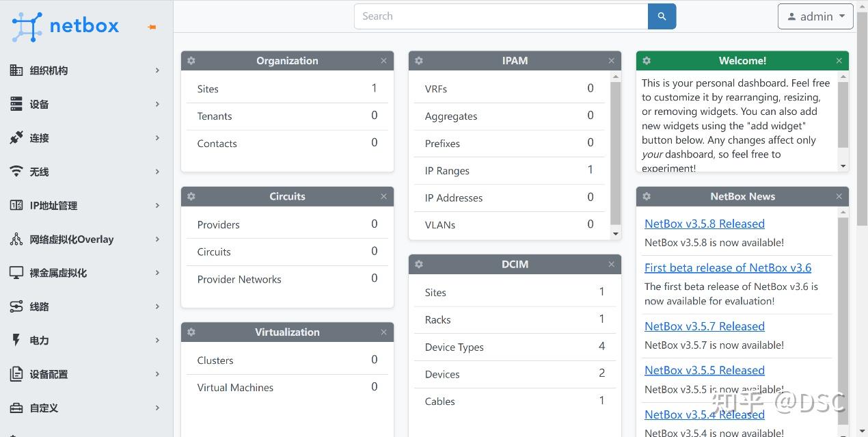Screen dimensions: 868x437
Task: Close the Circuits widget
Action: click(x=383, y=197)
